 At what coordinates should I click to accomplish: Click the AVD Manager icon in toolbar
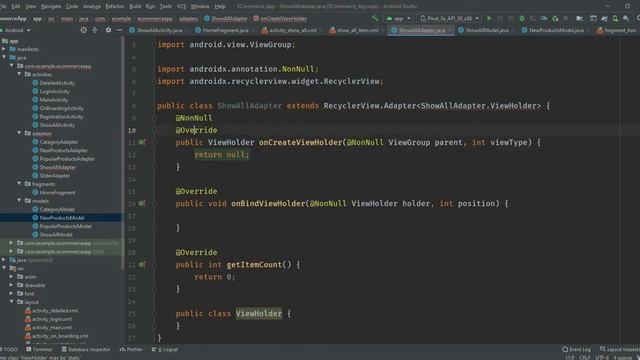tap(615, 18)
